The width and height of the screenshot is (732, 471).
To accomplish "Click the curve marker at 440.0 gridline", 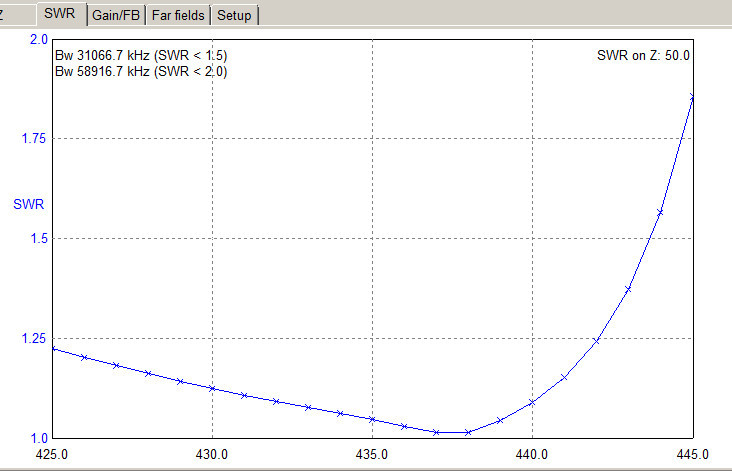I will click(x=532, y=402).
